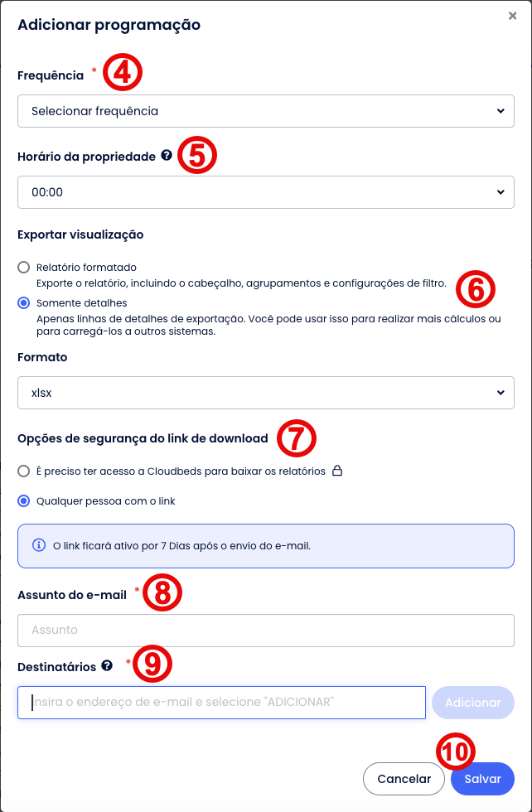Choose Qualquer pessoa com o link
Viewport: 532px width, 812px height.
(x=23, y=500)
